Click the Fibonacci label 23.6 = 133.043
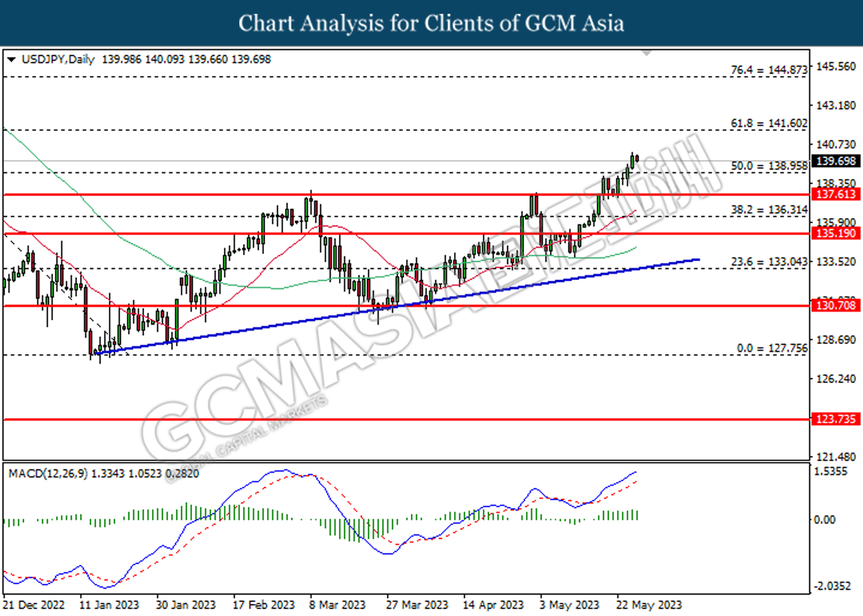 [769, 262]
